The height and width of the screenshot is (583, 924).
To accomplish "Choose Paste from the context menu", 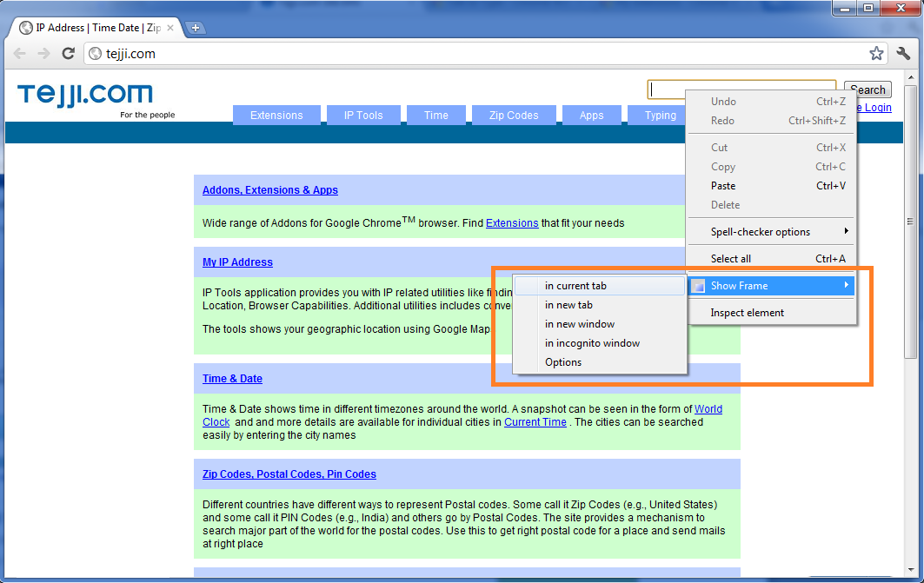I will (771, 186).
